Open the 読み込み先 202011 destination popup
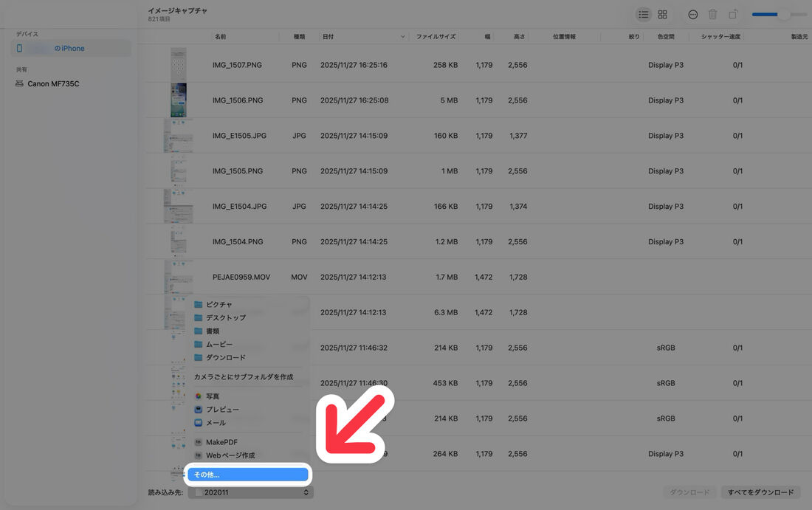 point(250,492)
